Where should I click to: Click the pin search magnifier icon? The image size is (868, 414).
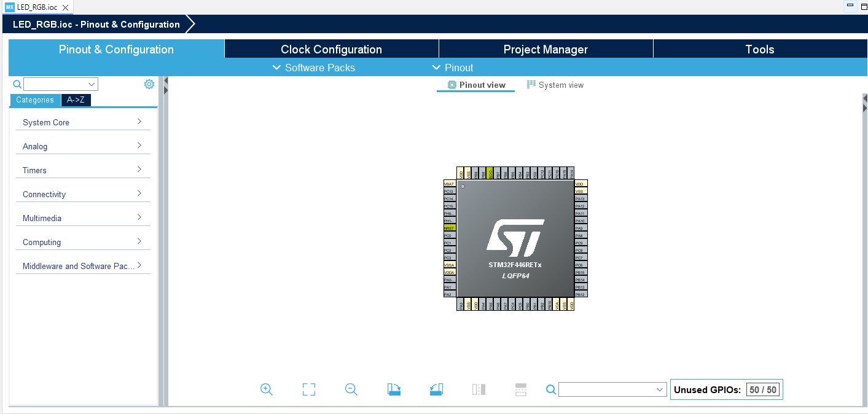pyautogui.click(x=551, y=389)
